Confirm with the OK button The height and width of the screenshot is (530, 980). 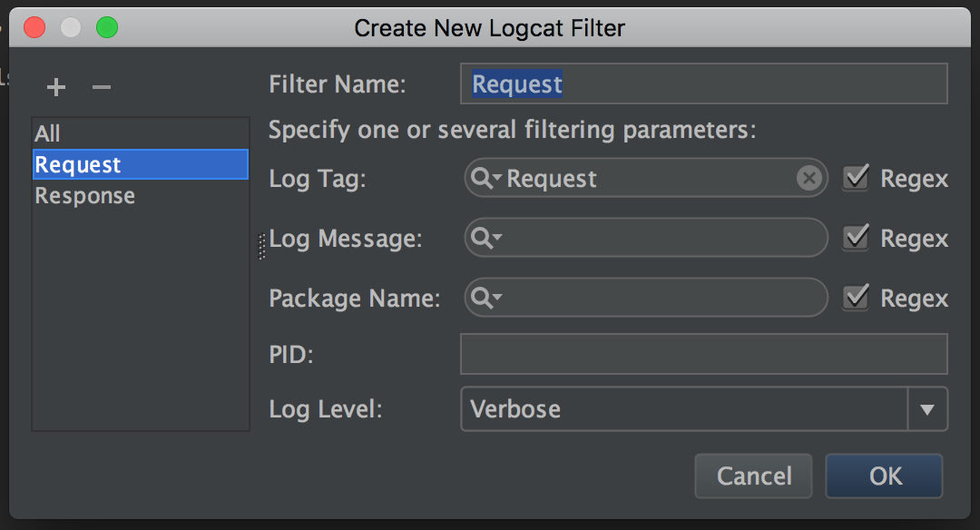coord(885,476)
